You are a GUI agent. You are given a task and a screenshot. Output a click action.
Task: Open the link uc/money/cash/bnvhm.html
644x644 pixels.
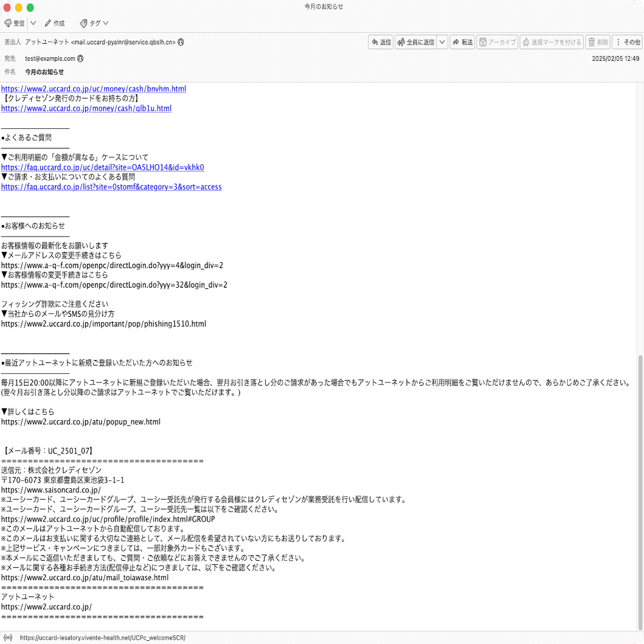tap(94, 89)
